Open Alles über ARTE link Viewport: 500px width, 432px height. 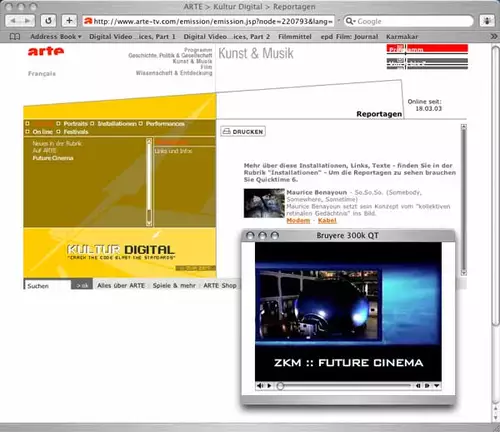point(121,286)
